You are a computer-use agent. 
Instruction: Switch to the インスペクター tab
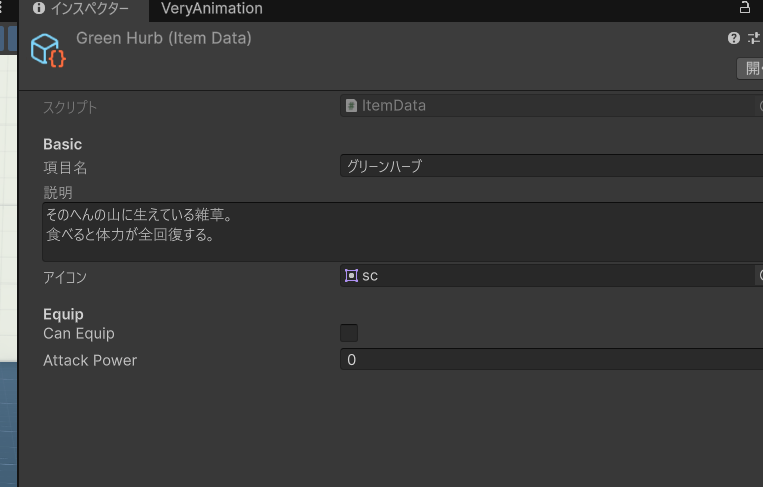tap(84, 10)
